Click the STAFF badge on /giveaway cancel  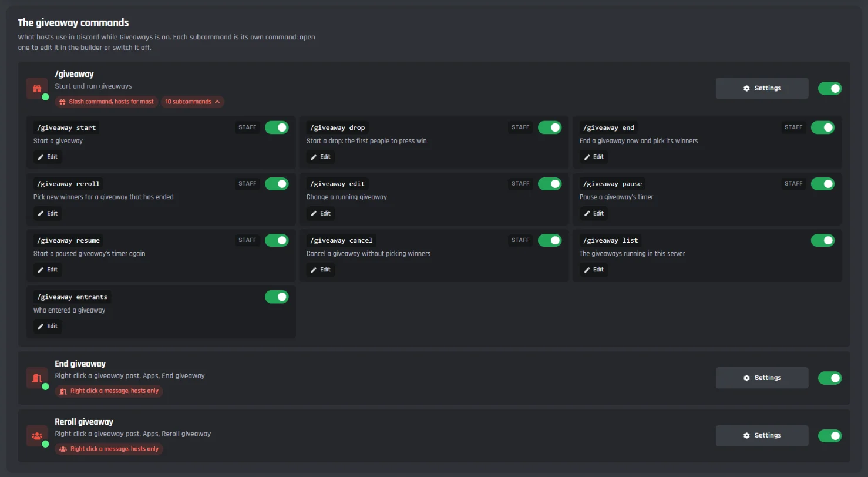pos(520,240)
